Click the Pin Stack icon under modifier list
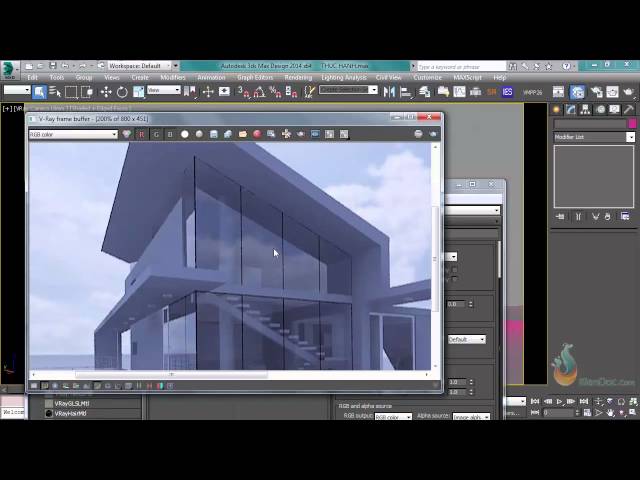Viewport: 640px width, 480px height. [x=561, y=216]
